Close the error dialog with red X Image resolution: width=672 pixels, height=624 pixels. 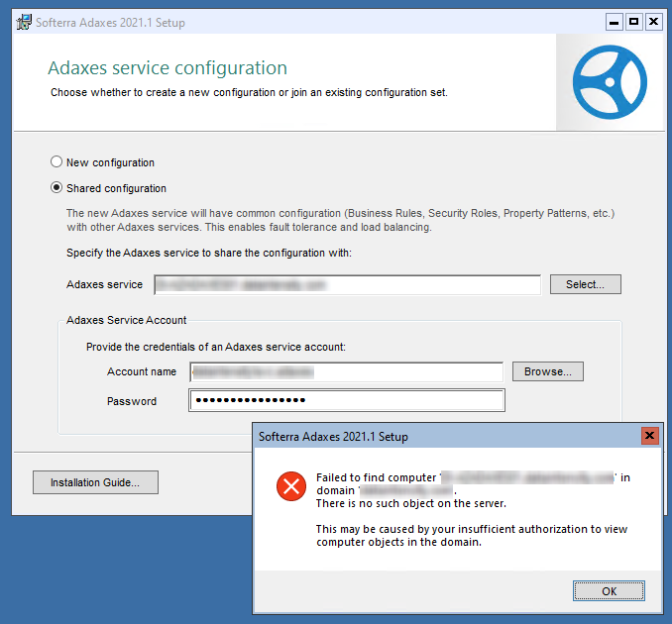(x=650, y=436)
